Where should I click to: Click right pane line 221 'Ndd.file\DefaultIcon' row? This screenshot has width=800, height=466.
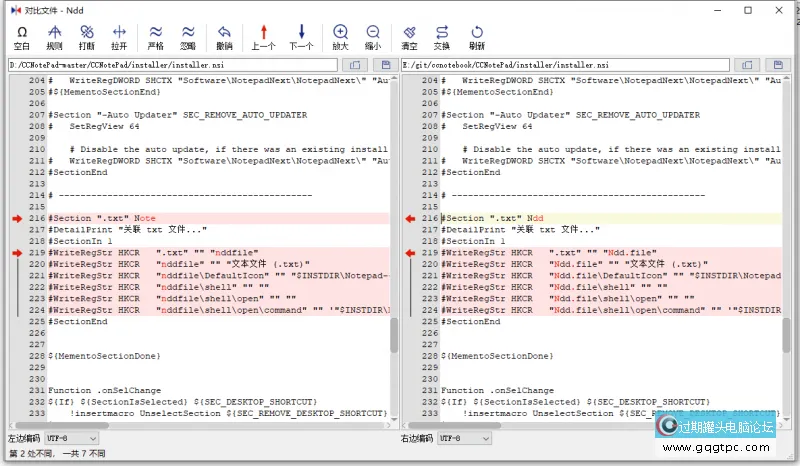point(611,276)
